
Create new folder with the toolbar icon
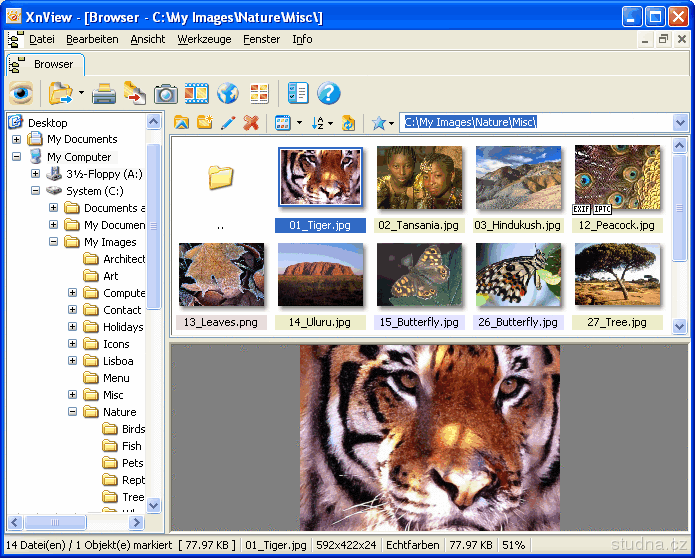pyautogui.click(x=205, y=123)
